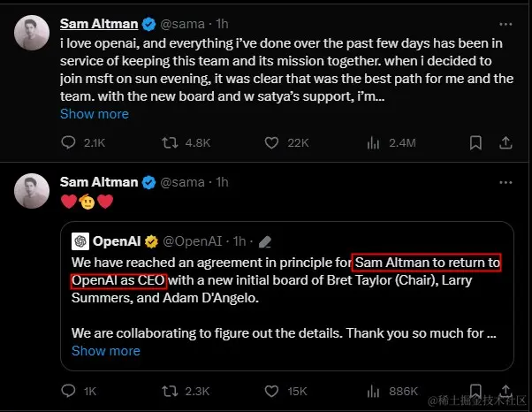Bookmark the second tweet with emoji hearts
This screenshot has width=532, height=412.
point(475,390)
